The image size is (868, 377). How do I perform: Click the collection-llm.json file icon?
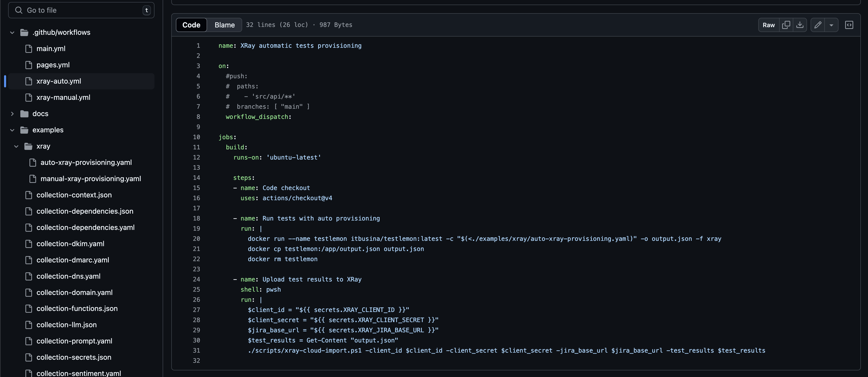point(29,325)
